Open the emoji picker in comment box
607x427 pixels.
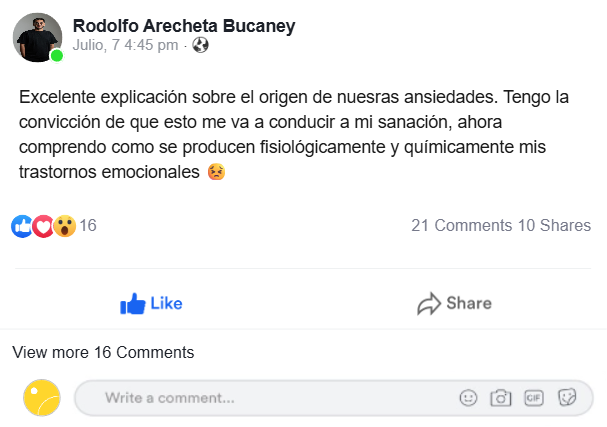pyautogui.click(x=468, y=398)
